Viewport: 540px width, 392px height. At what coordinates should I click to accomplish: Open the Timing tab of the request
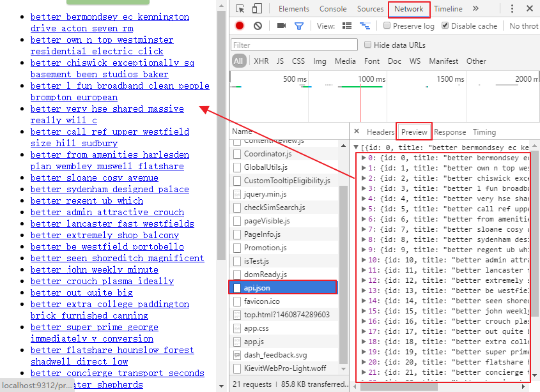[x=484, y=132]
